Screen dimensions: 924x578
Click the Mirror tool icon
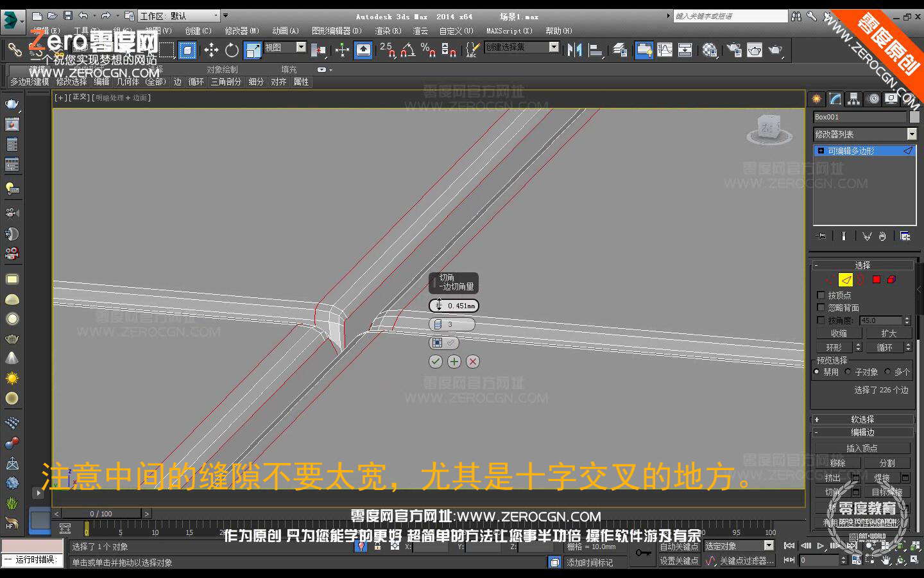(574, 50)
